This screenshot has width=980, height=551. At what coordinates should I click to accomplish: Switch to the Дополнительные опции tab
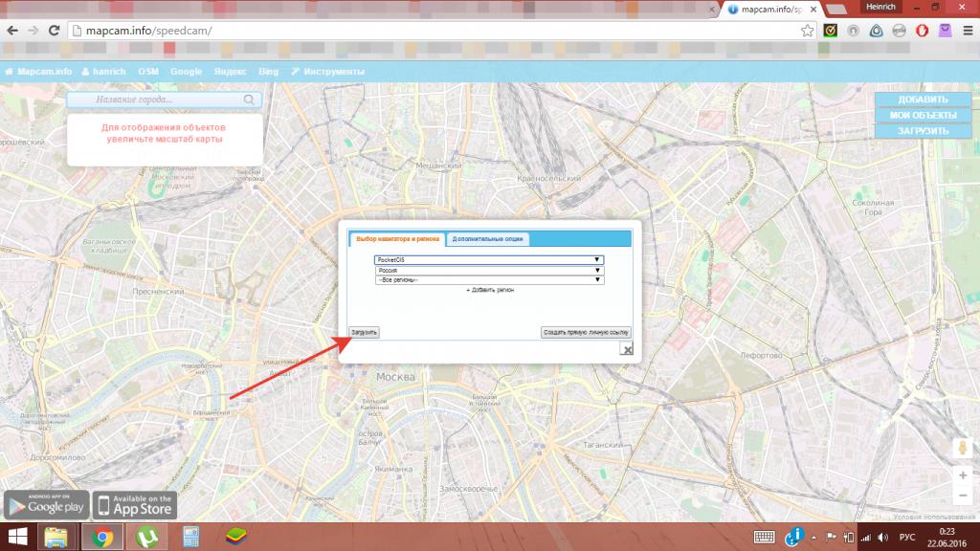[x=486, y=239]
